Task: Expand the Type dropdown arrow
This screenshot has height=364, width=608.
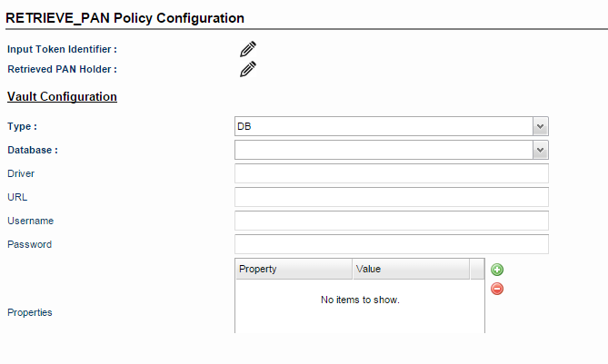Action: click(540, 126)
